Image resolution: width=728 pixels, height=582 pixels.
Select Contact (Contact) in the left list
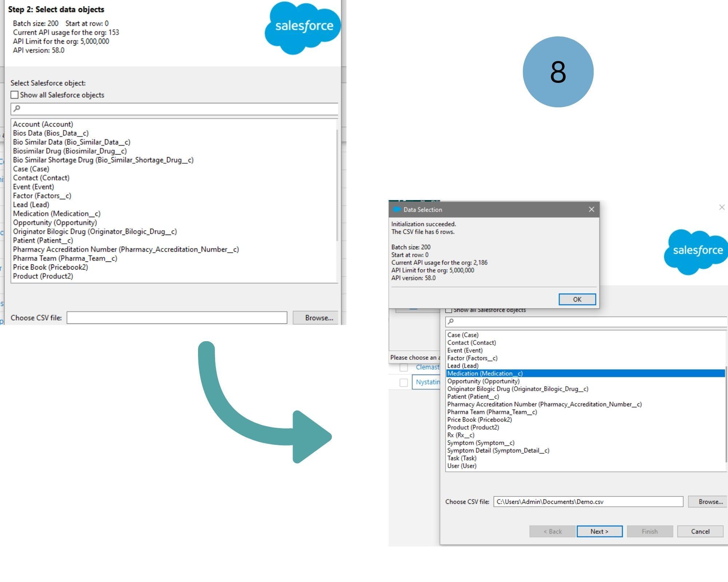pos(41,178)
